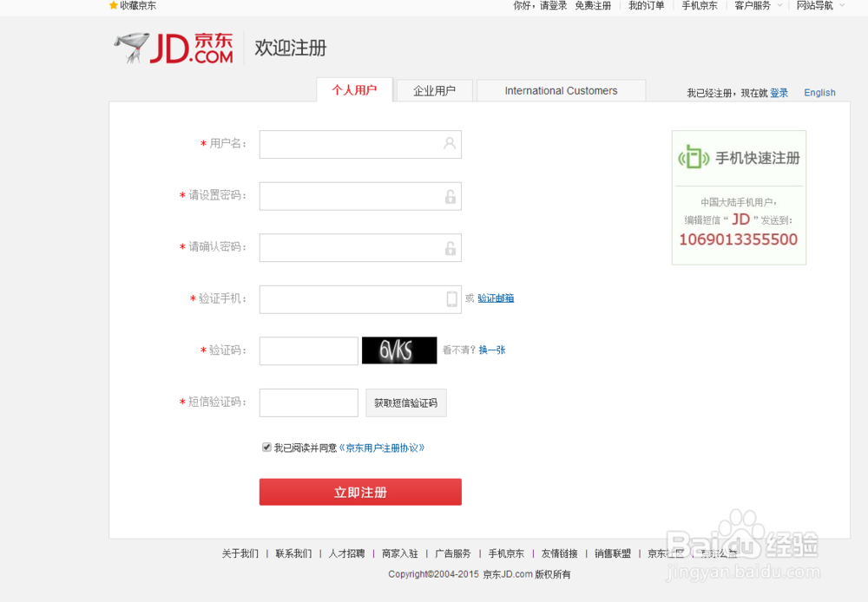Switch to English via the top-right link
This screenshot has width=868, height=602.
pos(819,92)
